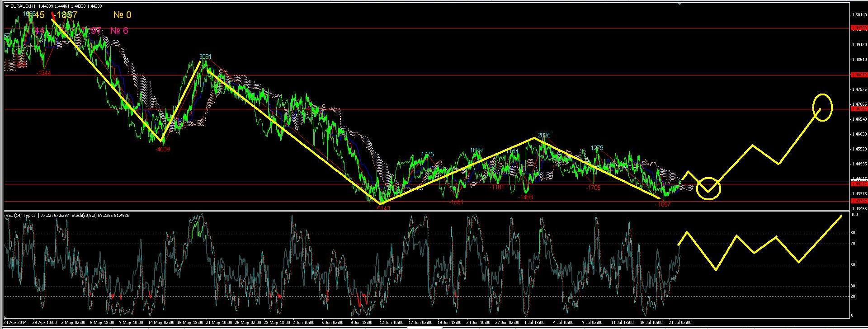
Task: Click the gray chart shift marker at top
Action: pos(679,3)
